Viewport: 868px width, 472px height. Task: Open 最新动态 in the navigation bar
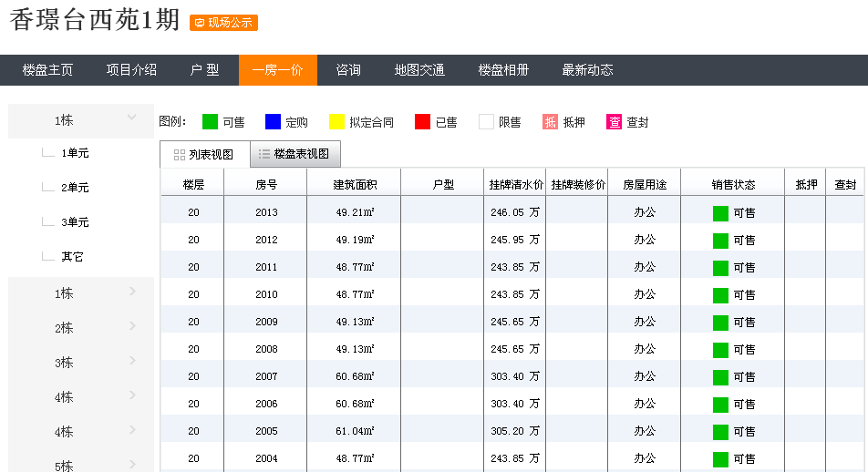[587, 70]
